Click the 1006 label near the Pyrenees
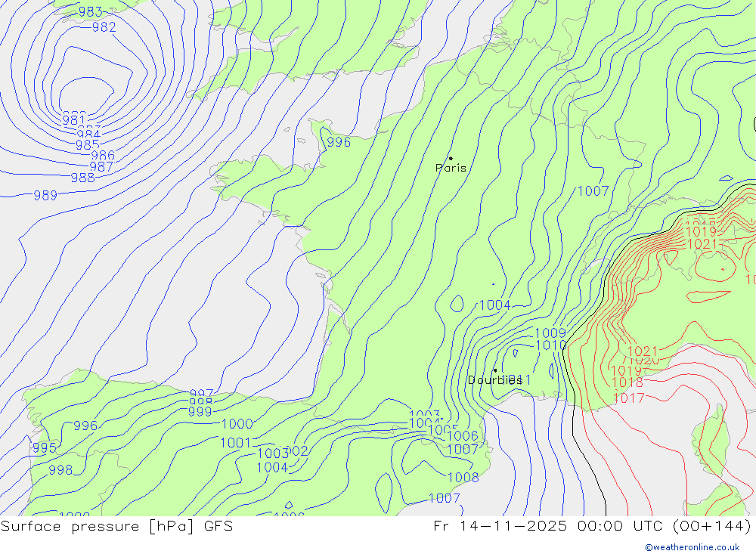756x554 pixels. click(x=463, y=436)
